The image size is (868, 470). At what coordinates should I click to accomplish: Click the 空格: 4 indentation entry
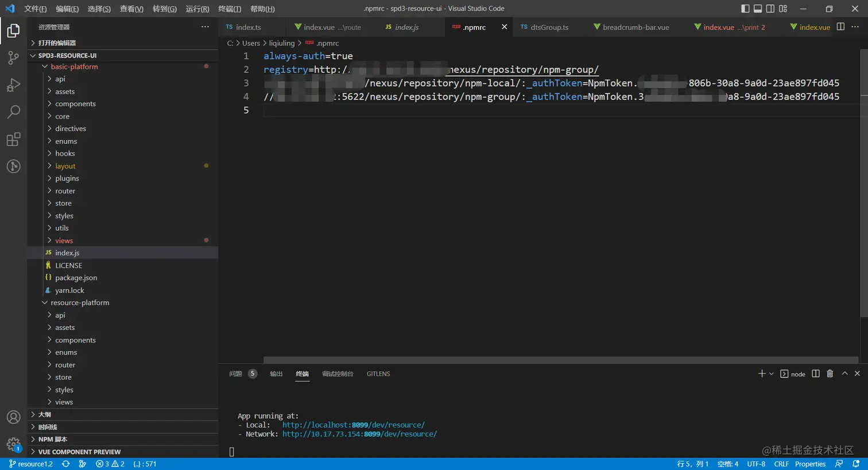728,464
